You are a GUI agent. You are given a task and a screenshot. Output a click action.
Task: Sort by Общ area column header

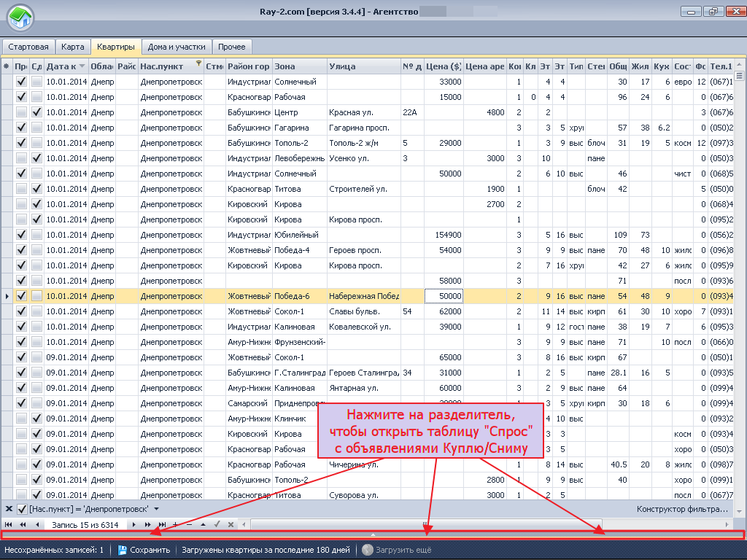(618, 66)
